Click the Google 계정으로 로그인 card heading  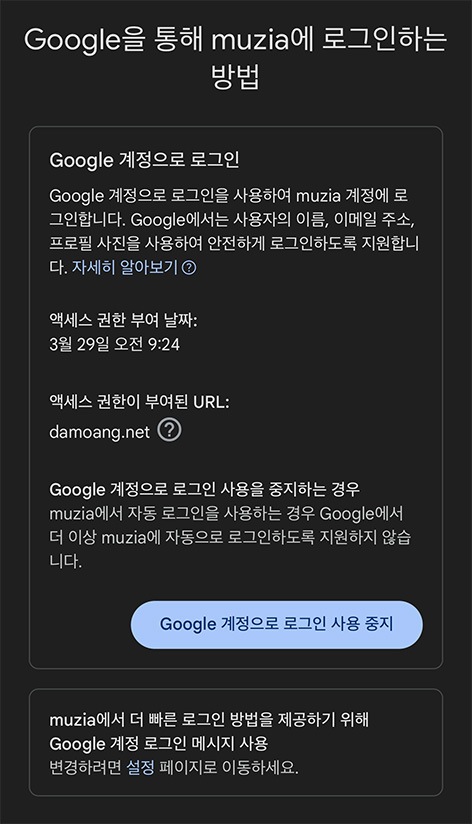144,160
